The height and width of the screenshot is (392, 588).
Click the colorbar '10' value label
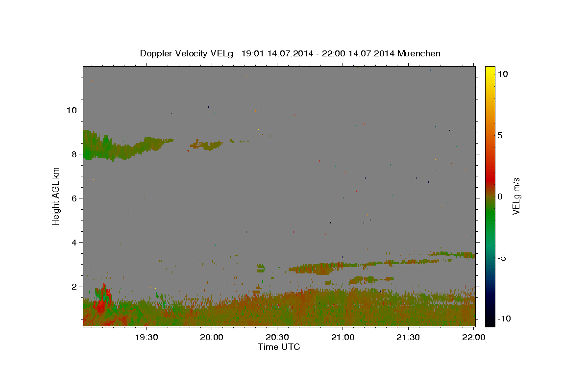point(503,73)
